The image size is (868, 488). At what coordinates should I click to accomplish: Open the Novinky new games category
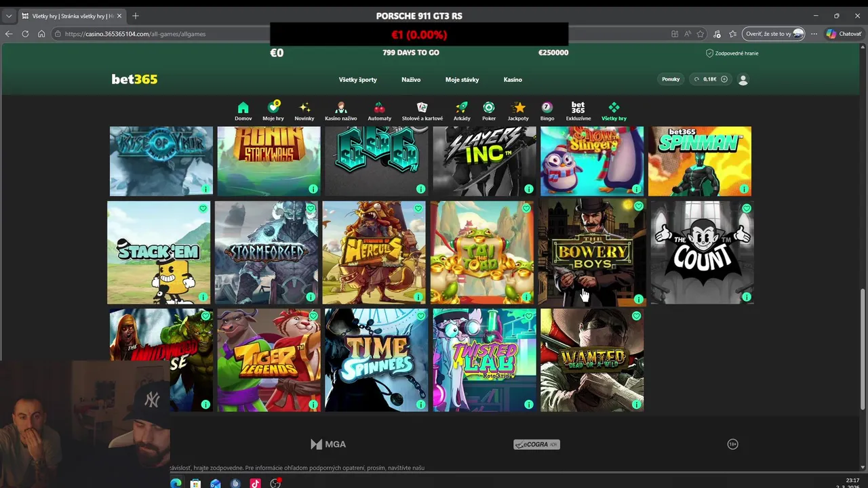click(x=304, y=111)
